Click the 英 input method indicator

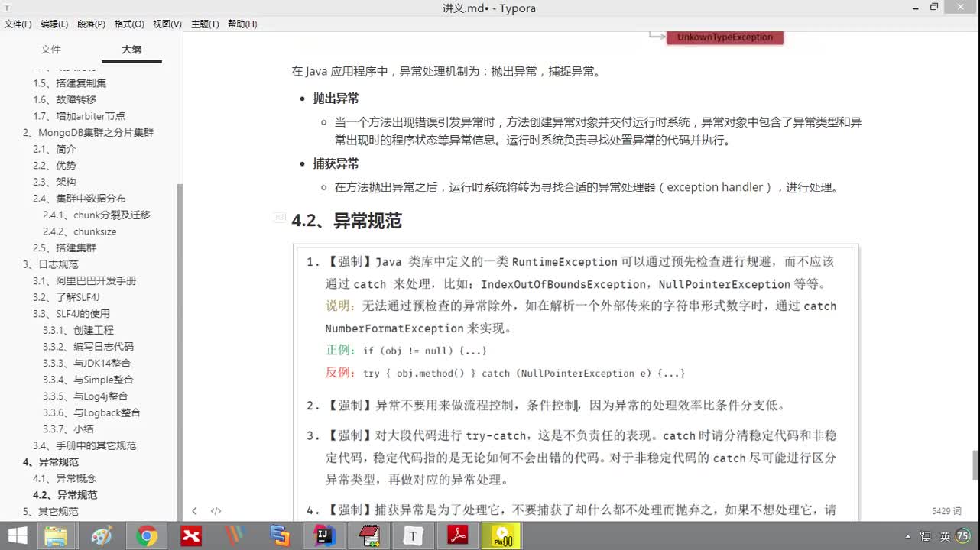click(x=946, y=537)
